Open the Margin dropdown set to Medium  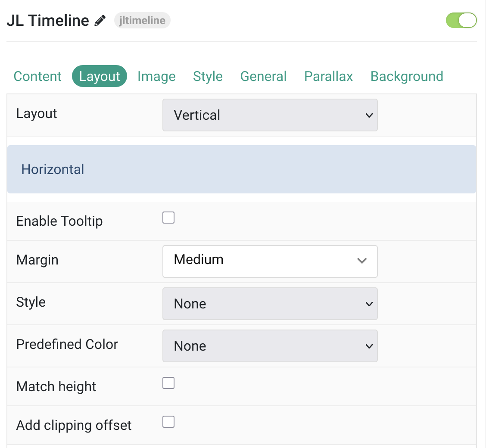270,261
